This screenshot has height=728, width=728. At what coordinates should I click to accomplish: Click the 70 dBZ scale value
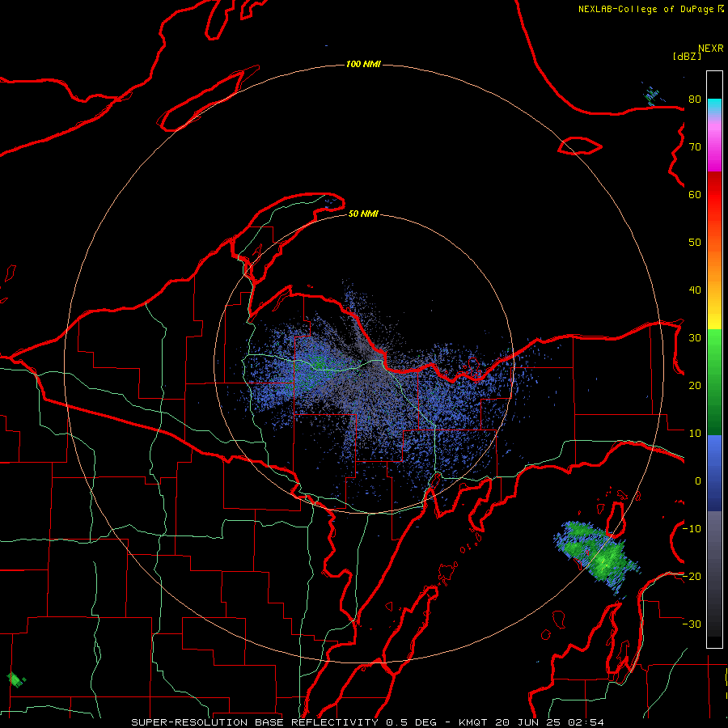(695, 146)
